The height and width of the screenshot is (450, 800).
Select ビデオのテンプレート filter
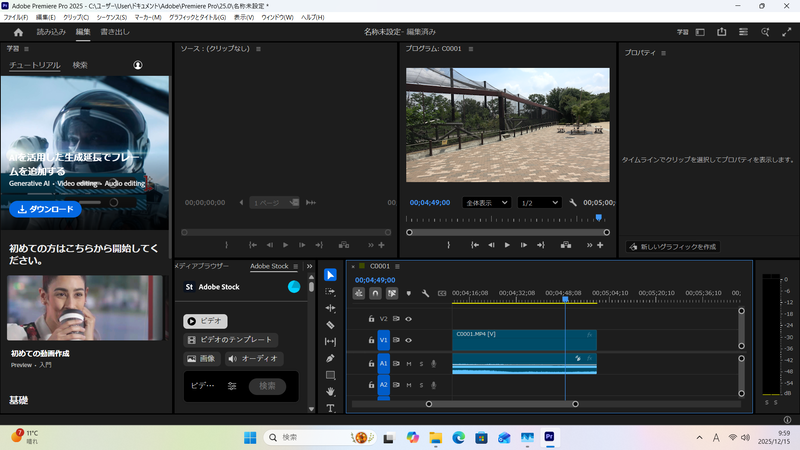click(x=231, y=340)
